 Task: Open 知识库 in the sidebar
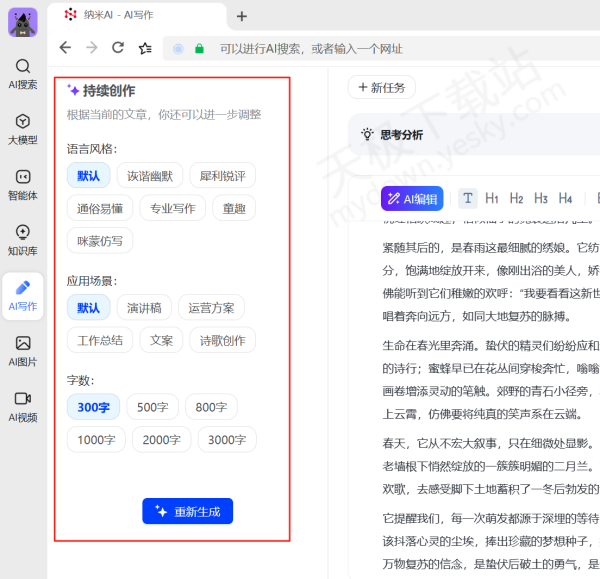[x=23, y=240]
